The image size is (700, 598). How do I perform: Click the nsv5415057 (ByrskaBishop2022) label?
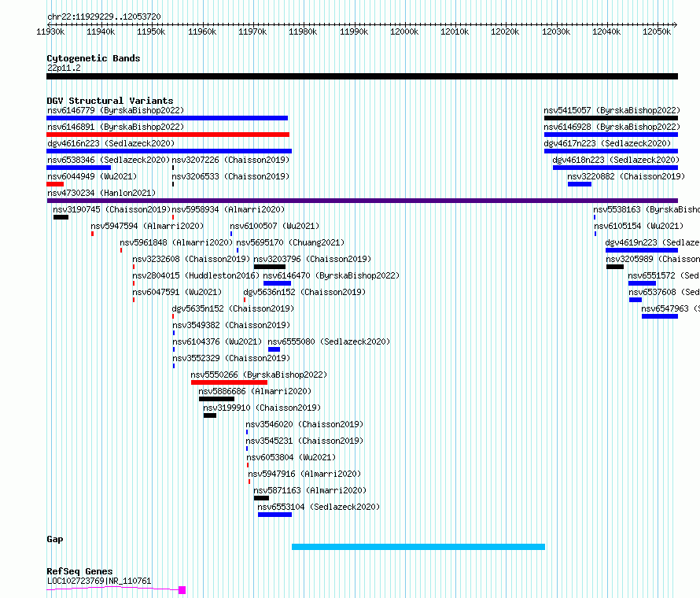coord(612,110)
